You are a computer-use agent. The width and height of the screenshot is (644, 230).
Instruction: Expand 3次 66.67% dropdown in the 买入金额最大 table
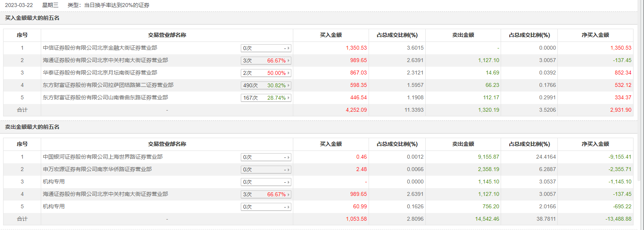[x=266, y=61]
